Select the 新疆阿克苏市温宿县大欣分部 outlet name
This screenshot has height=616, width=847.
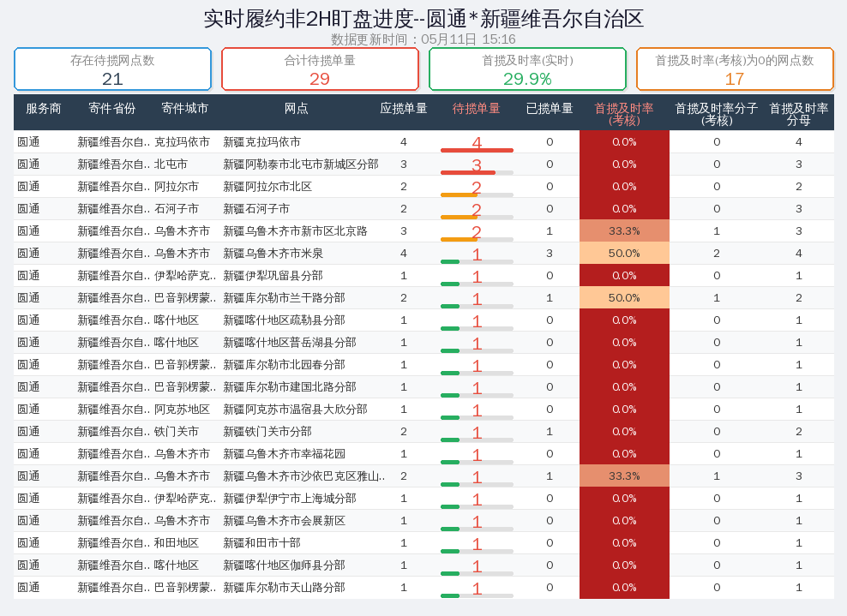(x=296, y=410)
